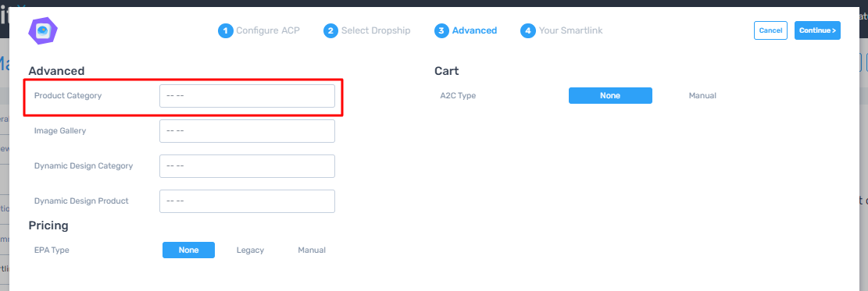
Task: Select step 2 circle Select Dropship
Action: coord(330,31)
